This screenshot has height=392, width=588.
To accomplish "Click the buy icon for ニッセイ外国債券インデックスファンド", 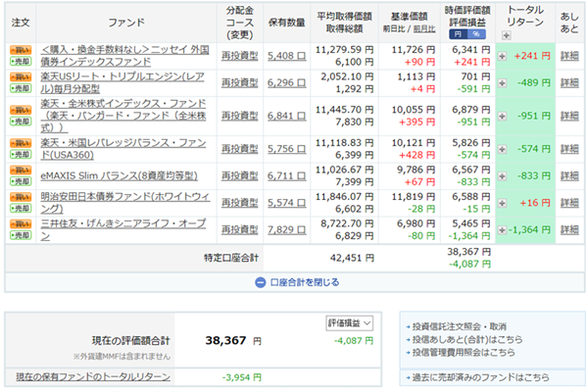I will 19,48.
